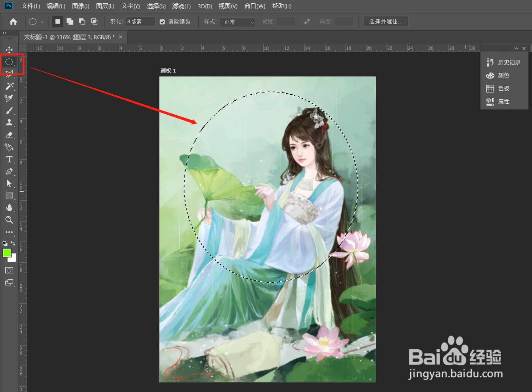Select the Eraser tool
Viewport: 532px width, 392px height.
point(9,135)
